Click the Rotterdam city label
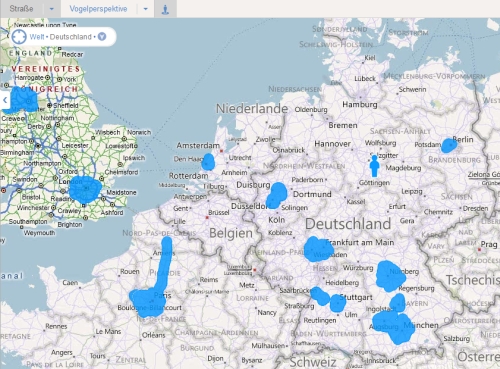This screenshot has height=369, width=500. 188,176
